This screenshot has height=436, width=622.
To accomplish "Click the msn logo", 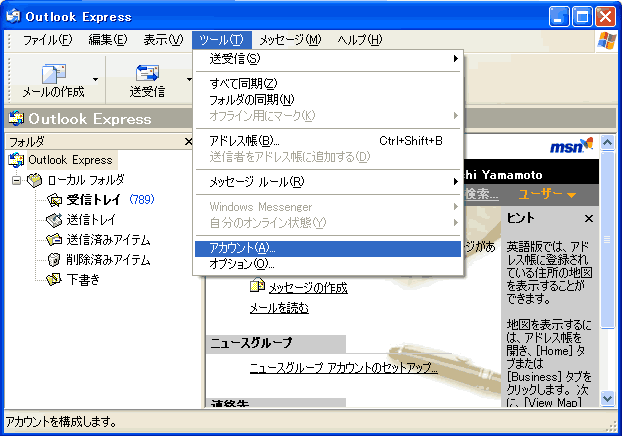I will (572, 146).
